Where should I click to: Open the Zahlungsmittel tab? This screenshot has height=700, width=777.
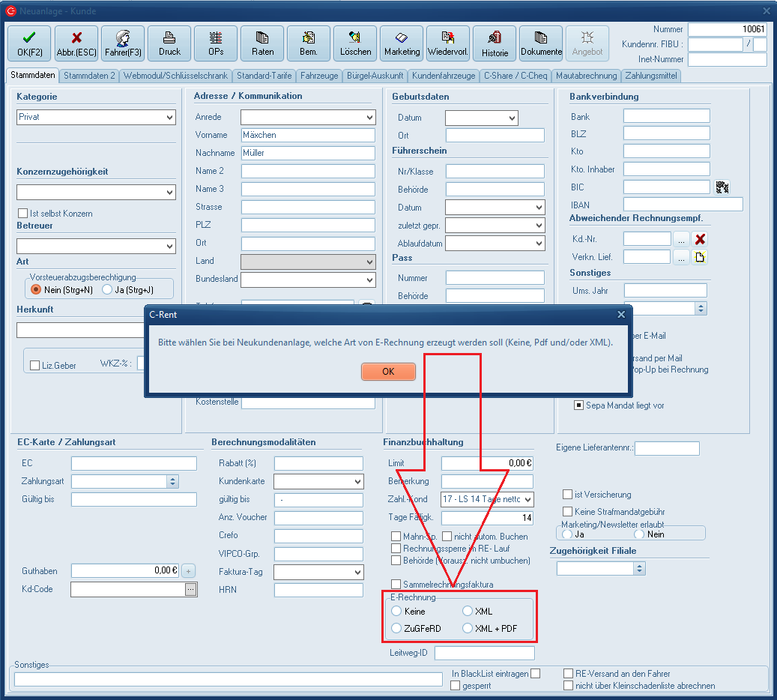[651, 76]
